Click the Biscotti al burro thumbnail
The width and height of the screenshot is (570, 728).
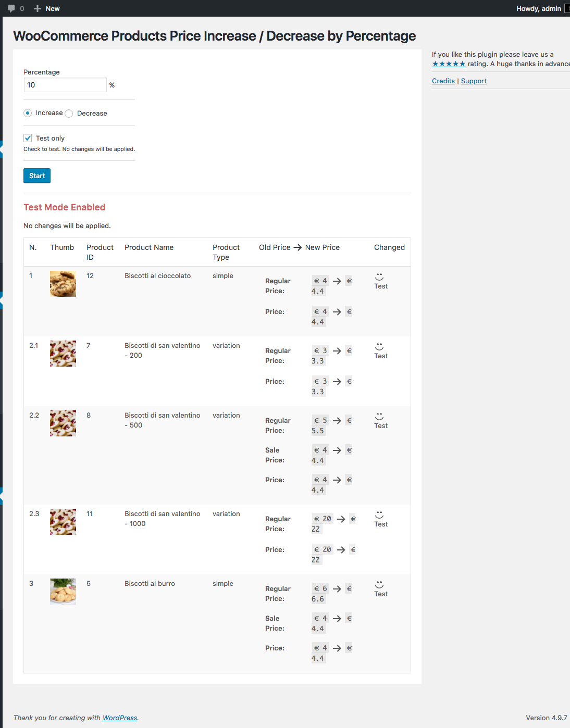(63, 592)
